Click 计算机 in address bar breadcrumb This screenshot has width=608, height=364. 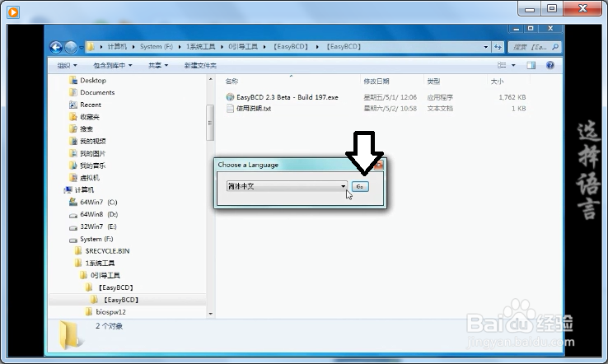coord(117,47)
